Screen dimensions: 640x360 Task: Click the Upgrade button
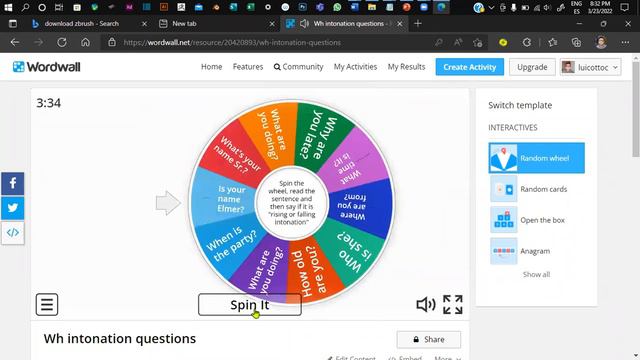(532, 67)
